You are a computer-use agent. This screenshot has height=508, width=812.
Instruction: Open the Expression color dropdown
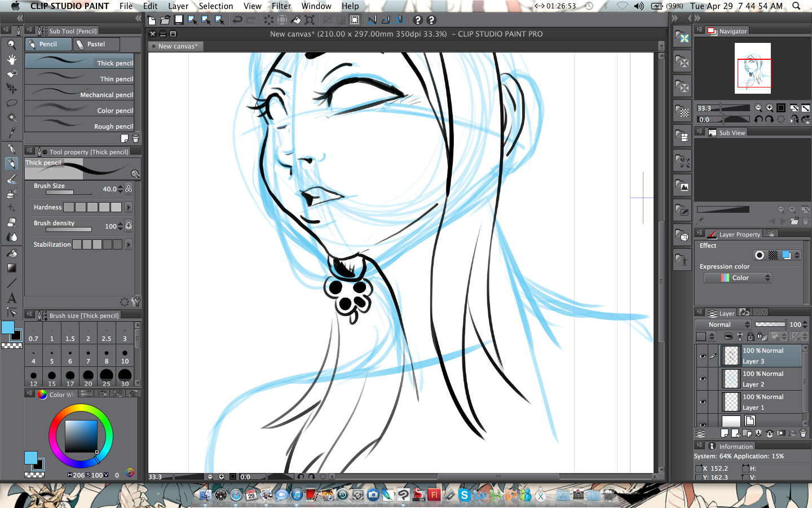(738, 278)
